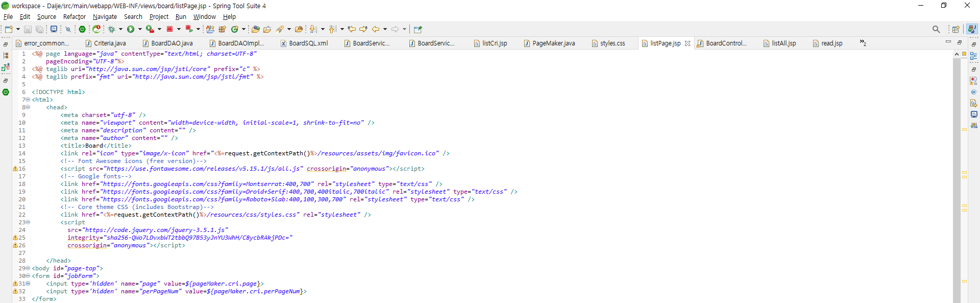
Task: Click the Previous Annotation arrow icon
Action: [x=332, y=29]
